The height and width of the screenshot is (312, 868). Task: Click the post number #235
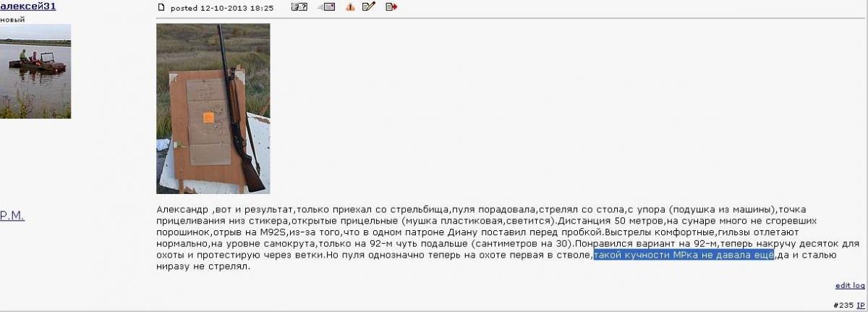point(843,305)
